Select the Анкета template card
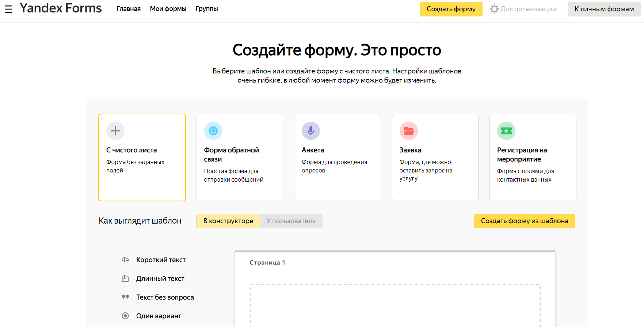The image size is (644, 327). click(x=338, y=157)
